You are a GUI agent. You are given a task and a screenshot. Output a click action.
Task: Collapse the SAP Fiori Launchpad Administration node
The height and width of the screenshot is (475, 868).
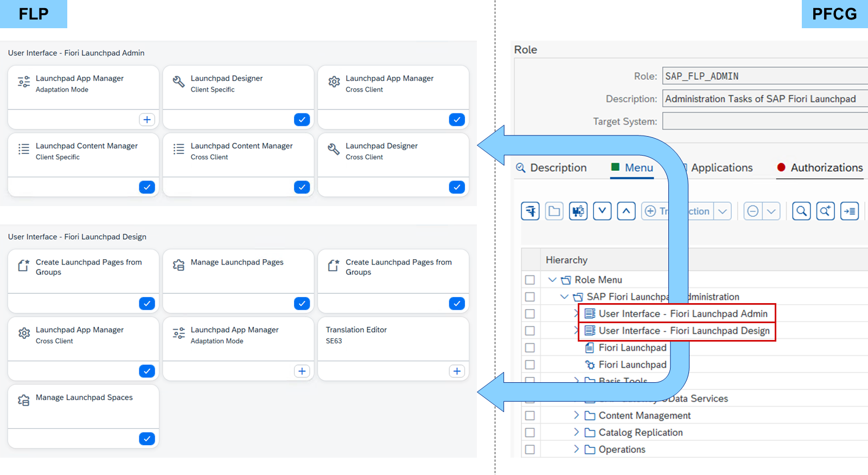(x=564, y=297)
